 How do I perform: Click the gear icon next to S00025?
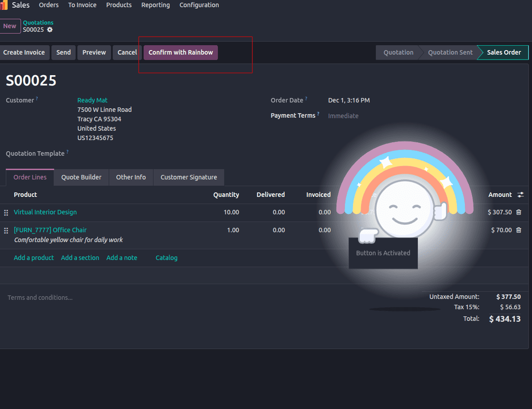point(49,30)
